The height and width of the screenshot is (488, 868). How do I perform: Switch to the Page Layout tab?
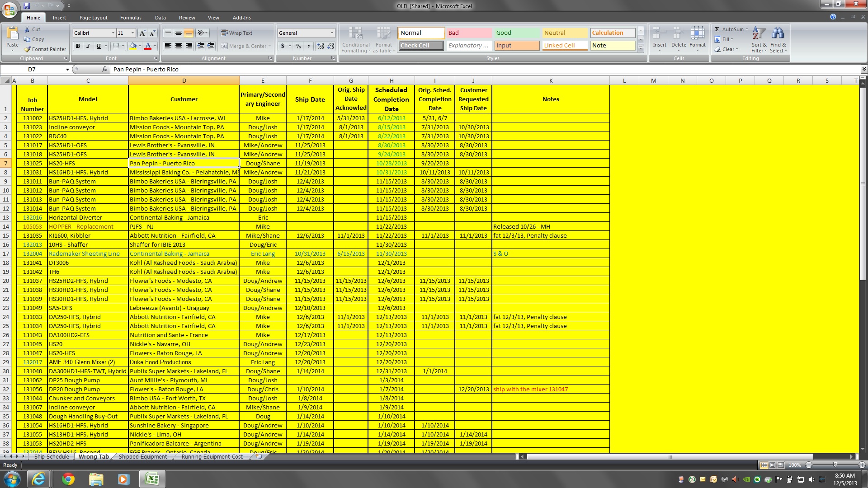(94, 18)
